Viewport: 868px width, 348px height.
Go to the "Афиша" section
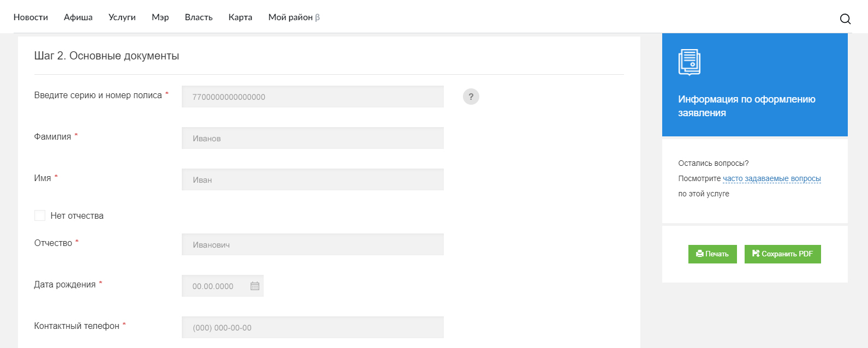(x=78, y=17)
